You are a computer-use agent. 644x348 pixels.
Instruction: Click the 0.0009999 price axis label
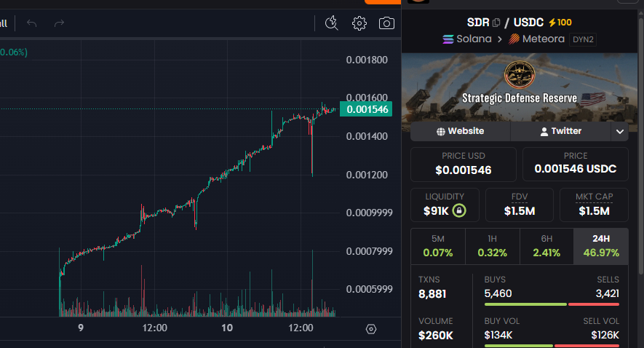[x=369, y=213]
